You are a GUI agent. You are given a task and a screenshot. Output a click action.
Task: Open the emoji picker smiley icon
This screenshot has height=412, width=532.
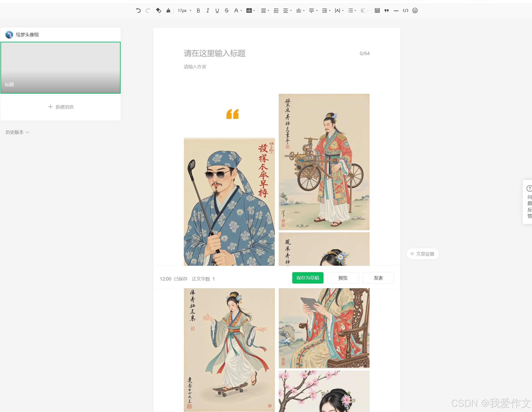[415, 10]
